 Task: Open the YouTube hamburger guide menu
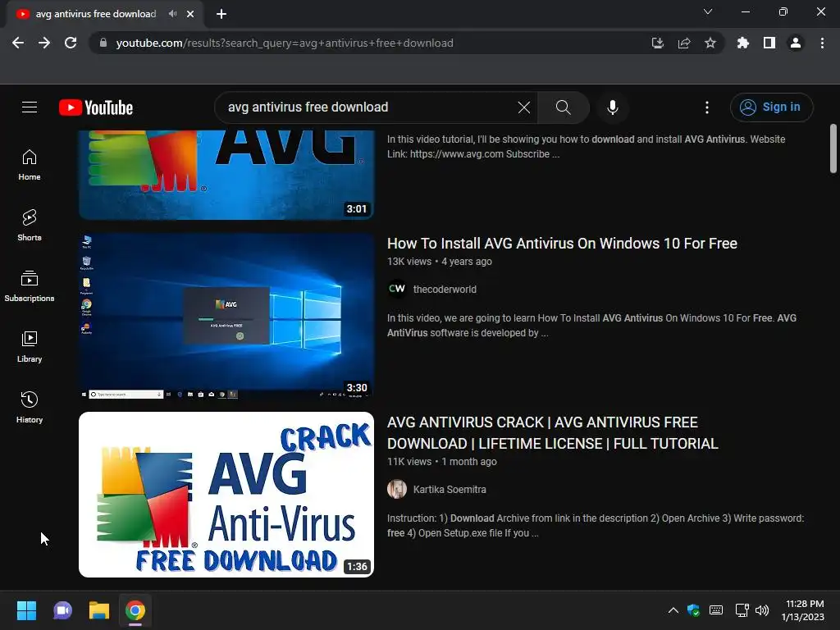30,107
